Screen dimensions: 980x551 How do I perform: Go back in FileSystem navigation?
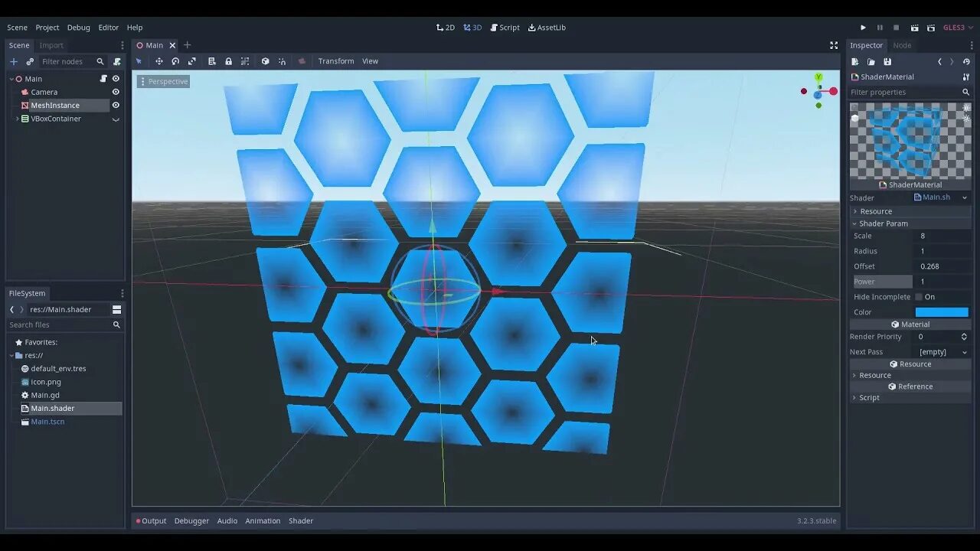click(11, 309)
